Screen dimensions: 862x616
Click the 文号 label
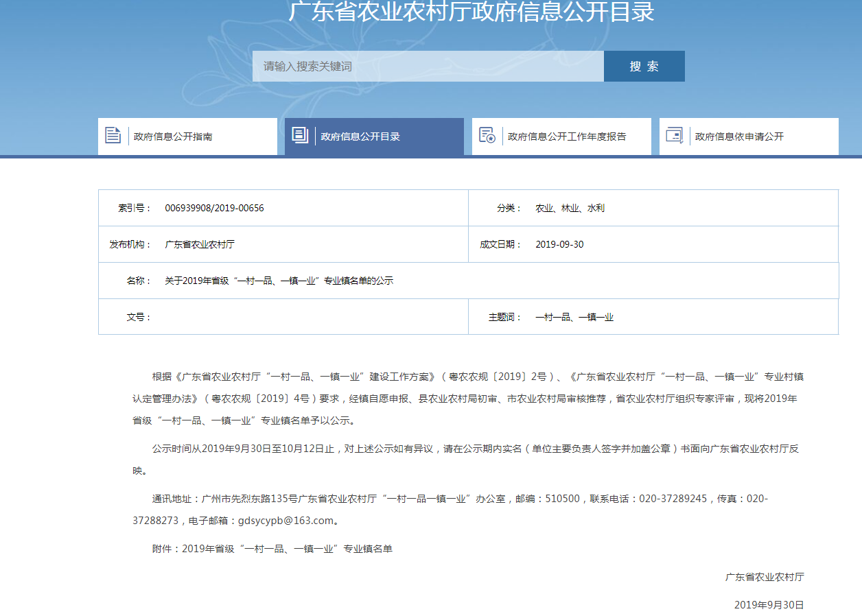[139, 317]
